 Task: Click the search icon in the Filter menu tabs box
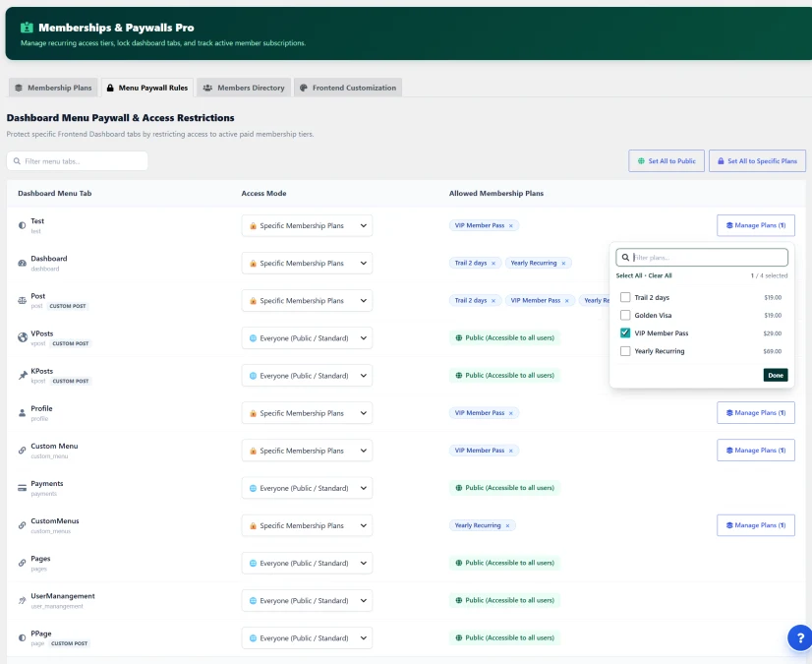click(17, 161)
